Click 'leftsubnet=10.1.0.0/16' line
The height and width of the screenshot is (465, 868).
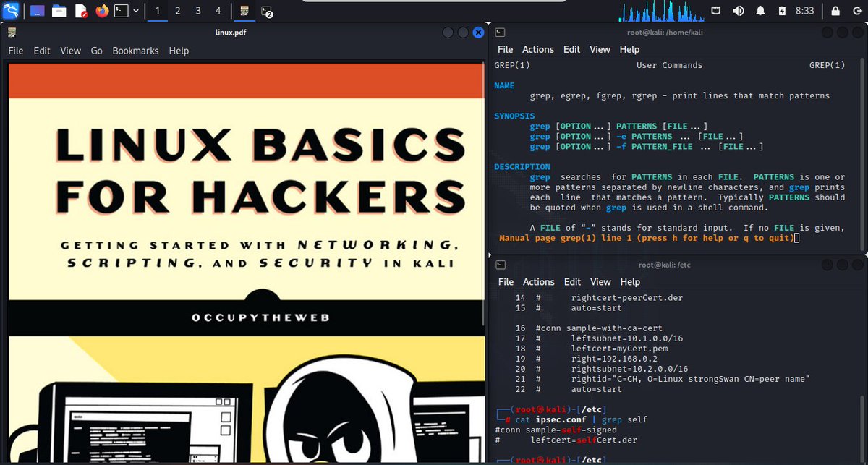click(x=627, y=338)
